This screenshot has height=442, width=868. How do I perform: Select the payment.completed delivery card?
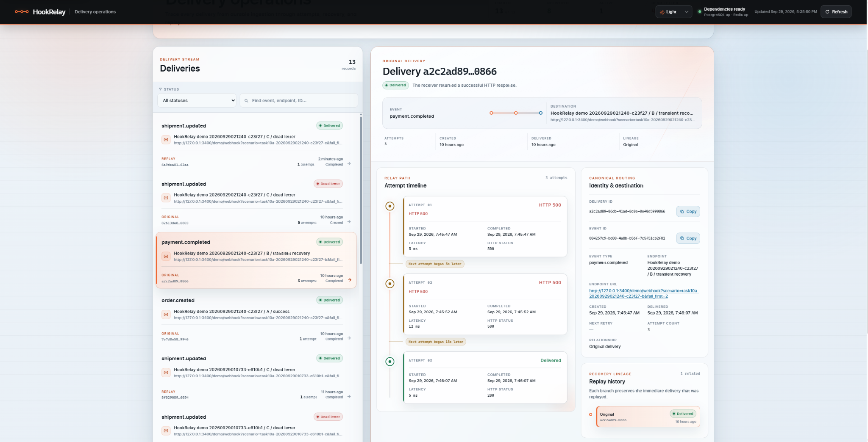[x=256, y=260]
